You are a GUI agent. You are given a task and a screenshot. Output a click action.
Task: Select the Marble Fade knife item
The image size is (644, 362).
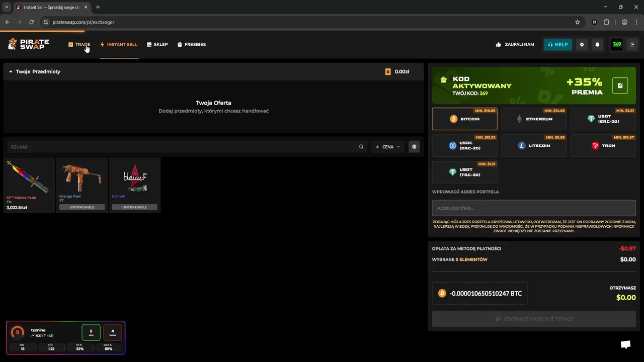(x=29, y=185)
